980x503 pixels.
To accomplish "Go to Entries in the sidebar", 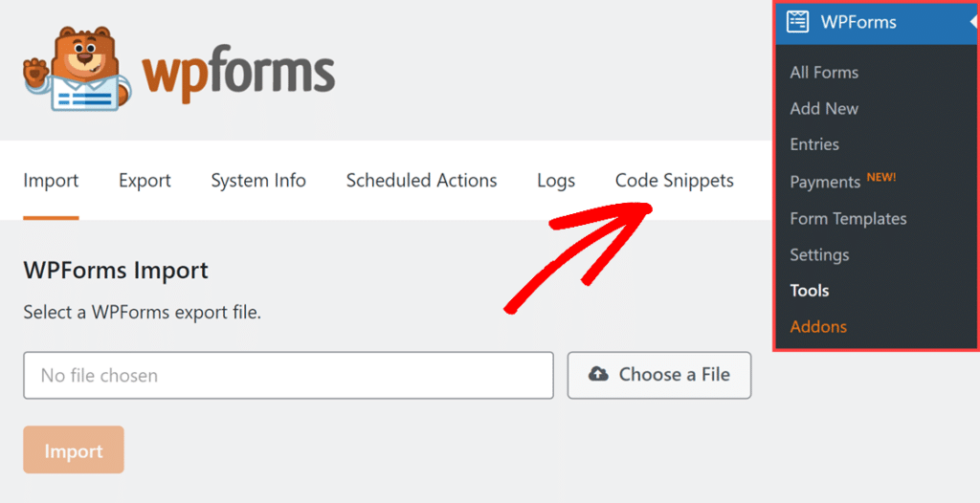I will click(814, 144).
